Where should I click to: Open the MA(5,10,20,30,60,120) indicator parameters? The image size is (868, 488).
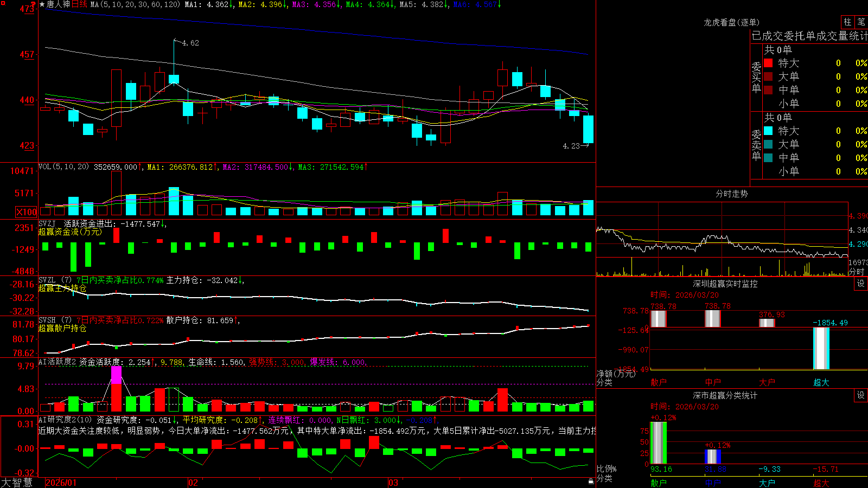tap(135, 4)
